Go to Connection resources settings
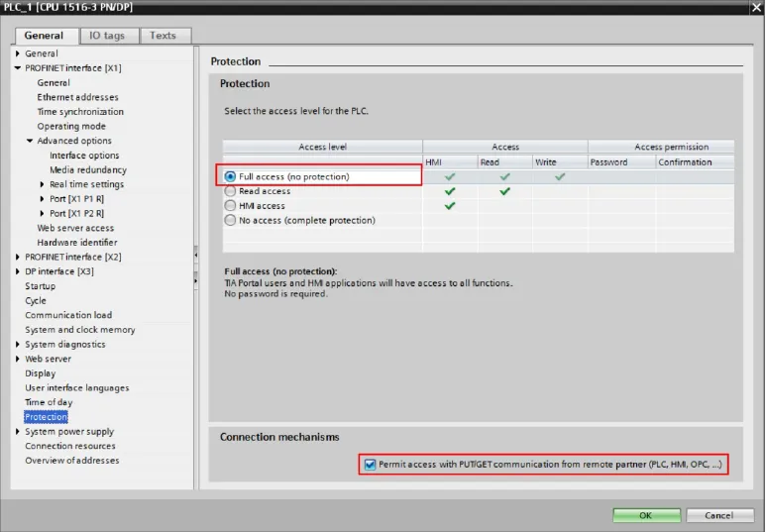 [x=70, y=447]
